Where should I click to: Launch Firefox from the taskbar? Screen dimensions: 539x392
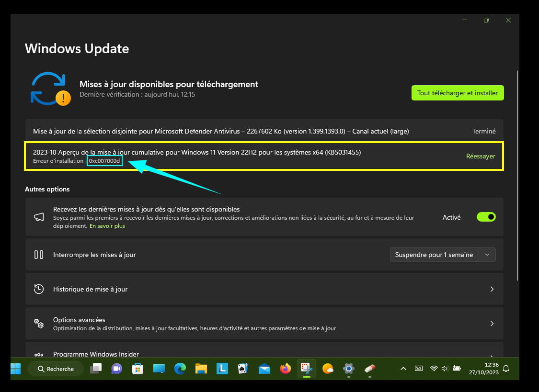tap(286, 369)
